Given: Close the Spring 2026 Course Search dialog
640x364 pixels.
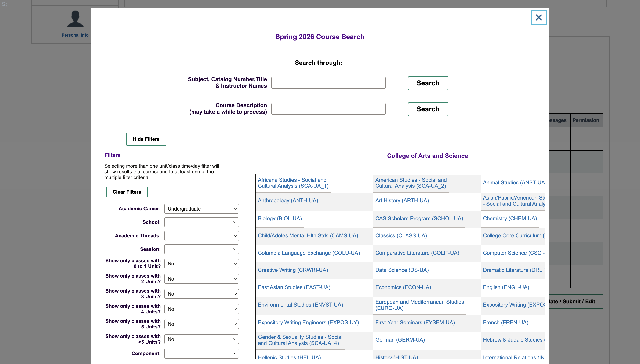Looking at the screenshot, I should [538, 17].
